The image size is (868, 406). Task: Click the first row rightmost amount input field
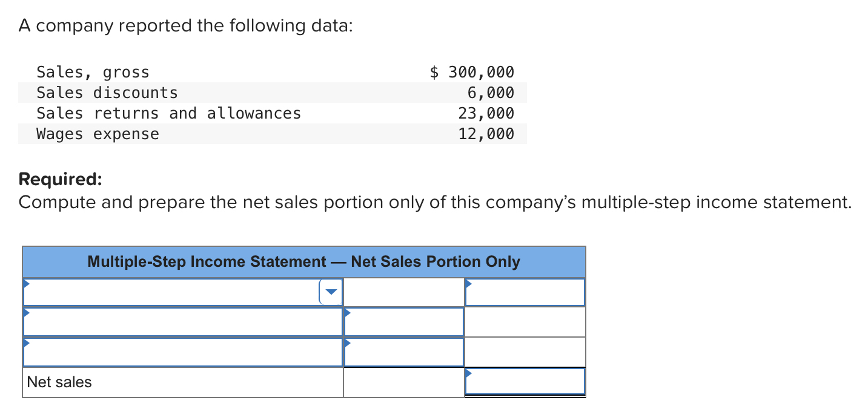[x=525, y=291]
